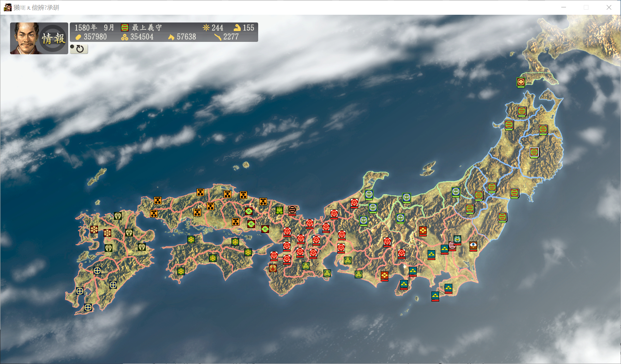Select the westernmost orange three-dot crest
Screen dimensions: 621x364
pos(154,214)
